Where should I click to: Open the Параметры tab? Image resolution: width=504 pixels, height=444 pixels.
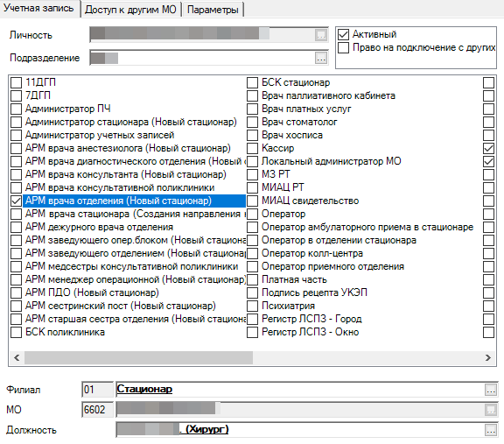213,10
